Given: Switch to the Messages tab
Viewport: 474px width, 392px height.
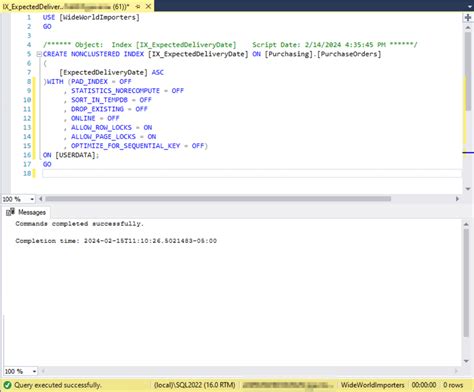Looking at the screenshot, I should click(x=26, y=212).
